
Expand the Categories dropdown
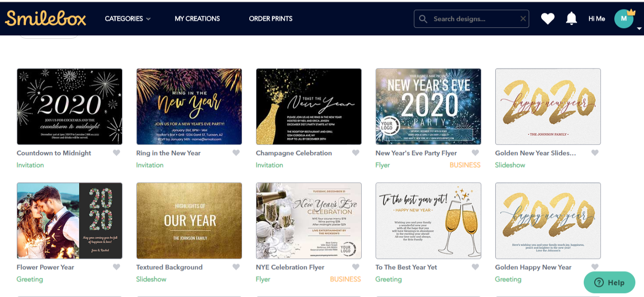point(128,19)
